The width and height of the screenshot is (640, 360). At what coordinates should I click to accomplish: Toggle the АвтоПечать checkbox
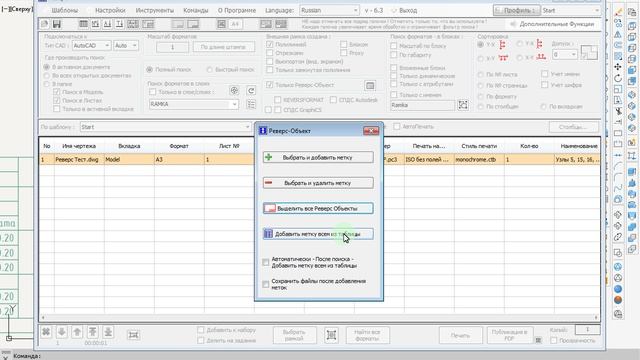pos(396,127)
